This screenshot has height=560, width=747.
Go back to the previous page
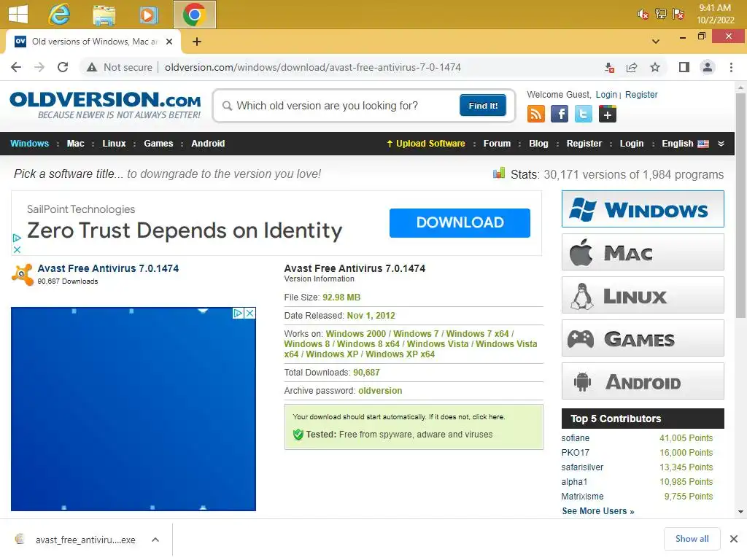tap(16, 67)
